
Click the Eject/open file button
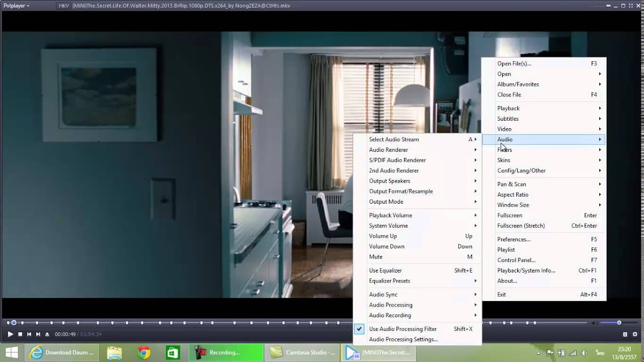47,334
